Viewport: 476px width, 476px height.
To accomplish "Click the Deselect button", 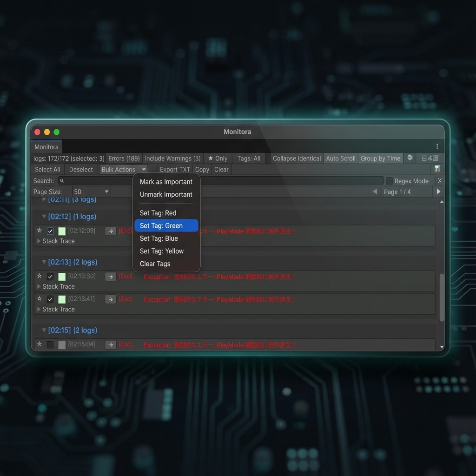I will pos(81,170).
